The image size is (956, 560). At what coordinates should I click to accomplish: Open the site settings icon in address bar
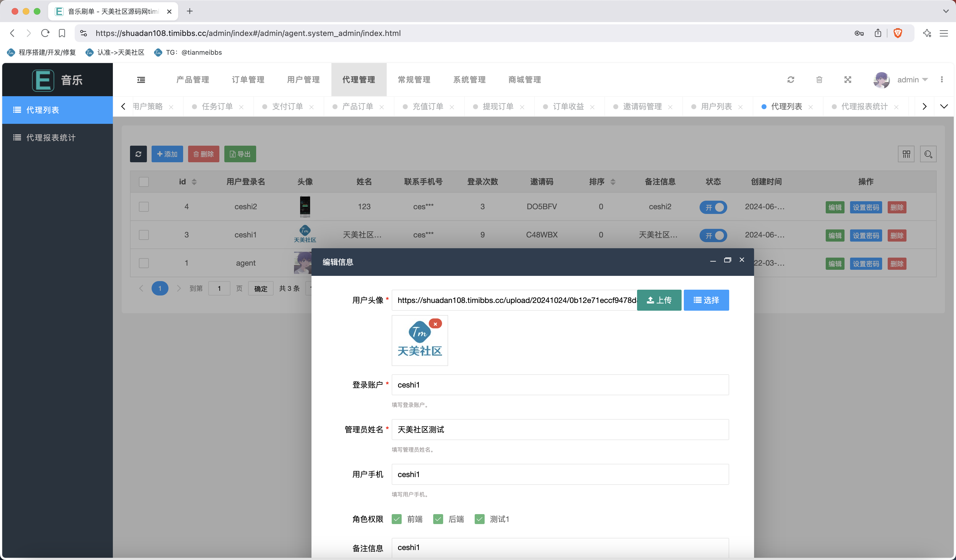click(84, 33)
